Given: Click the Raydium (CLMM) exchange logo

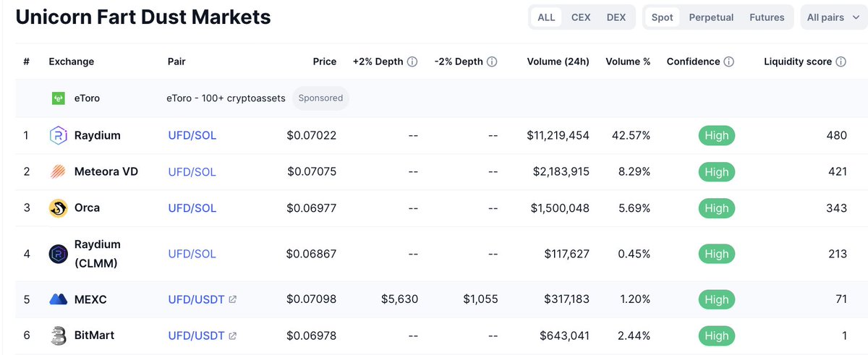Looking at the screenshot, I should (x=59, y=254).
